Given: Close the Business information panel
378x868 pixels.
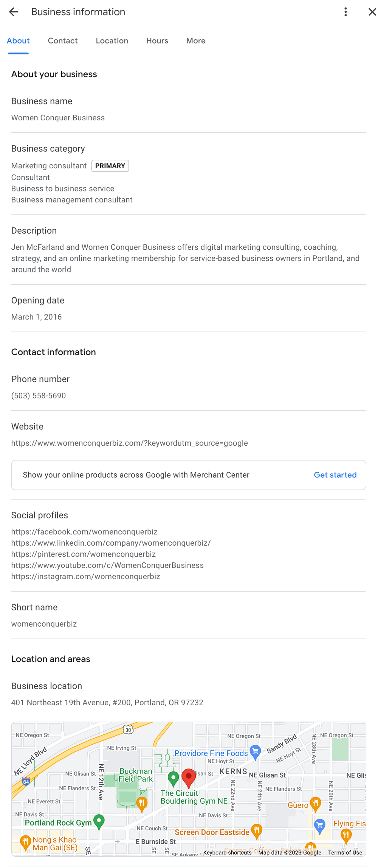Looking at the screenshot, I should (372, 12).
